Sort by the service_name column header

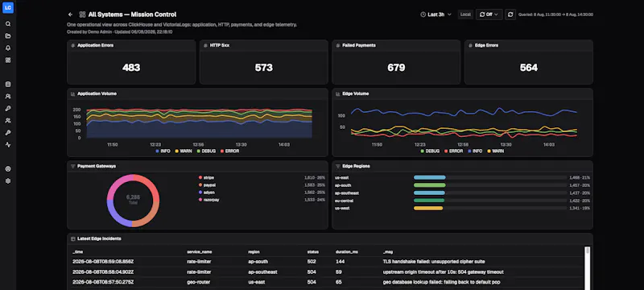200,252
